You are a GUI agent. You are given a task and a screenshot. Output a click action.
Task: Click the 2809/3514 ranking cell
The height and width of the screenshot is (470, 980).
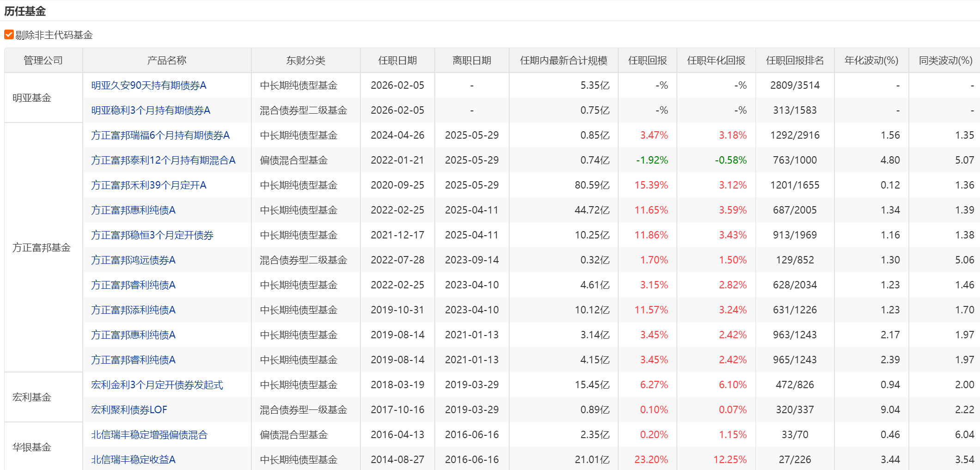coord(795,85)
